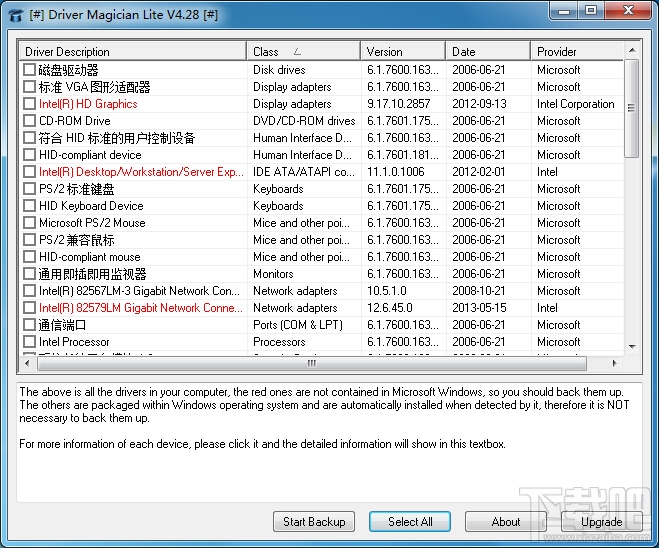Check the 符合 HID 标准的用户控制设备 checkbox
Screen dimensions: 659x548
29,138
